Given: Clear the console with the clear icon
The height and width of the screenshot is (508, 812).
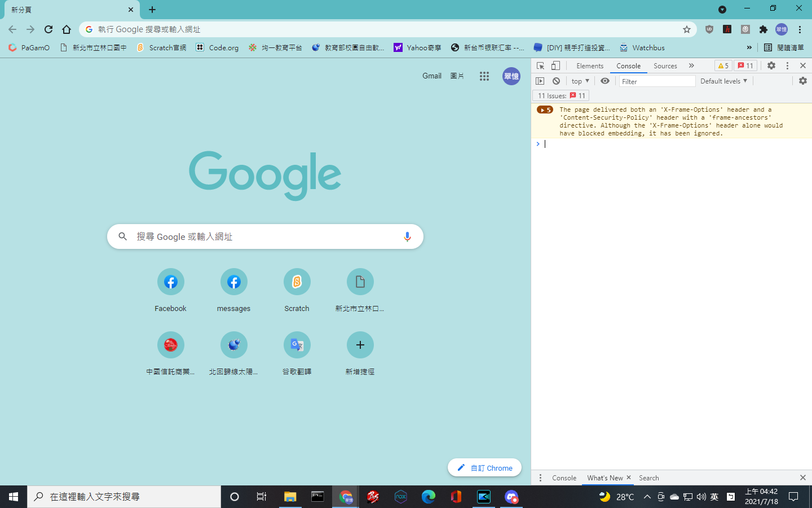Looking at the screenshot, I should pos(556,81).
